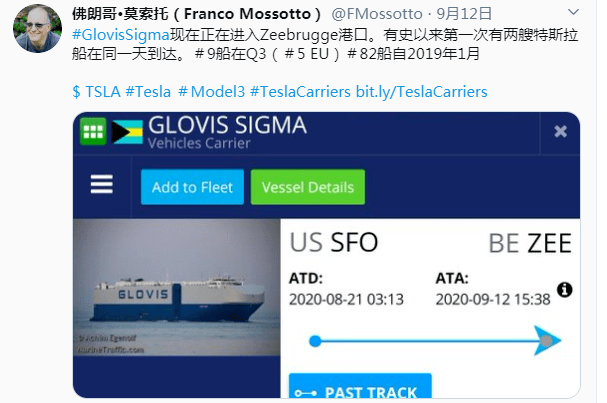The height and width of the screenshot is (403, 607).
Task: Open the hamburger menu in vessel panel
Action: [102, 184]
